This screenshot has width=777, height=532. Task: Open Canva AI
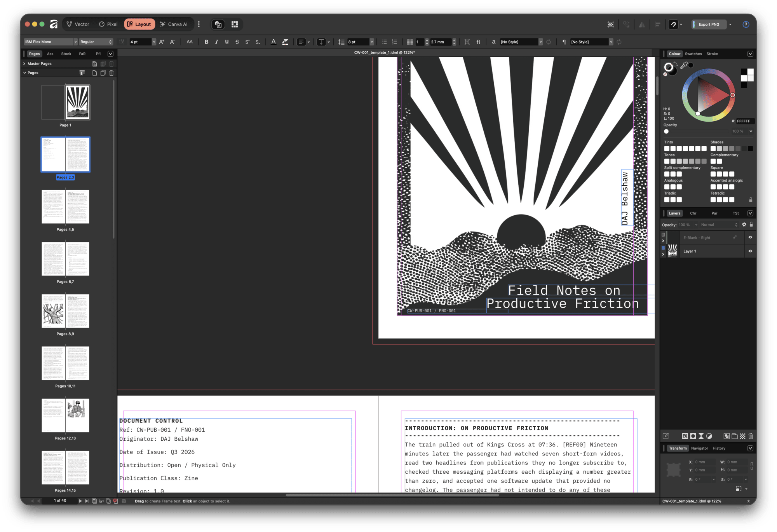point(174,24)
